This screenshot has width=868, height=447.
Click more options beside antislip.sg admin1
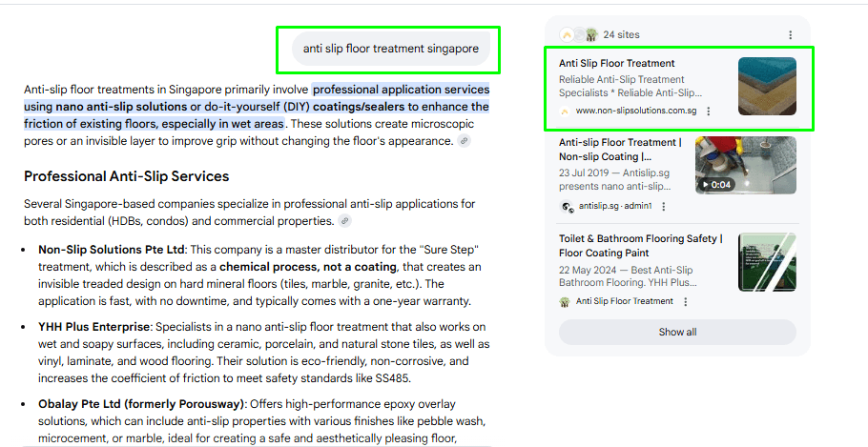tap(664, 207)
